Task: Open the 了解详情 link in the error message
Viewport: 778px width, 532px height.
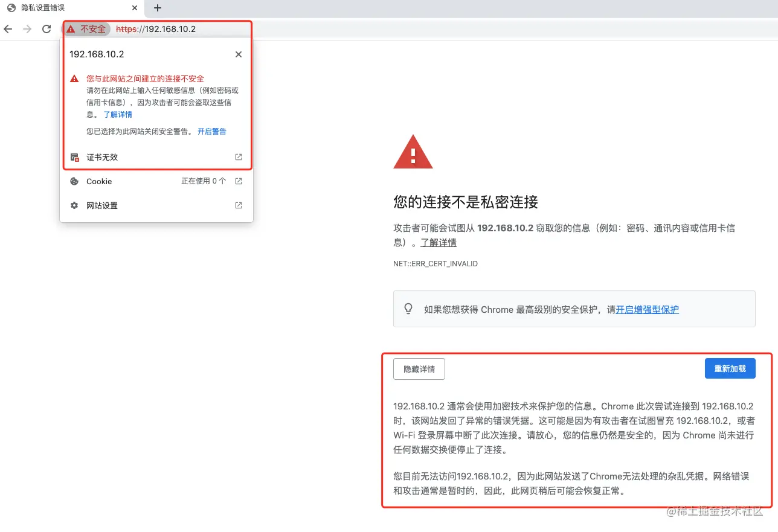Action: [x=439, y=243]
